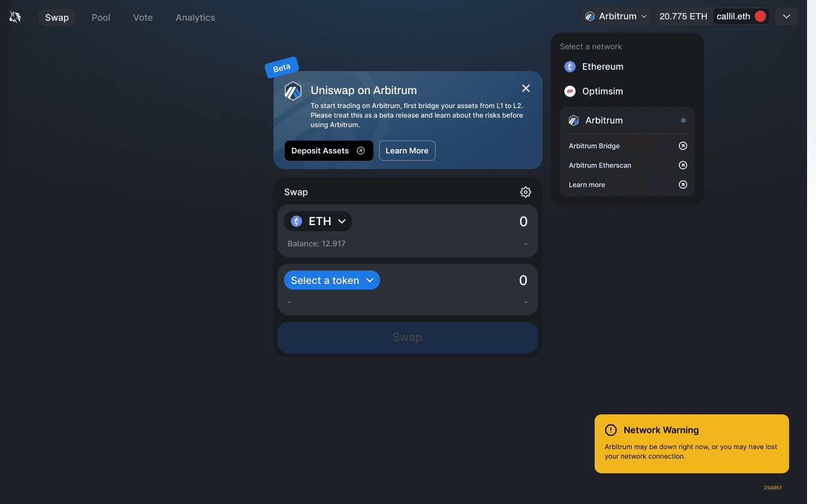The height and width of the screenshot is (504, 816).
Task: Select Ethereum network from the list
Action: pyautogui.click(x=602, y=67)
